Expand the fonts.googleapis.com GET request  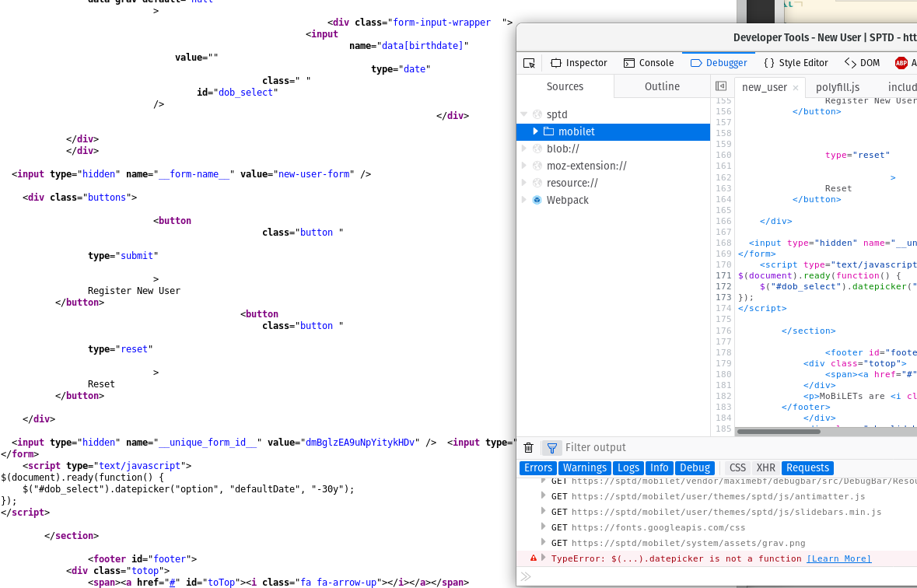click(x=544, y=527)
